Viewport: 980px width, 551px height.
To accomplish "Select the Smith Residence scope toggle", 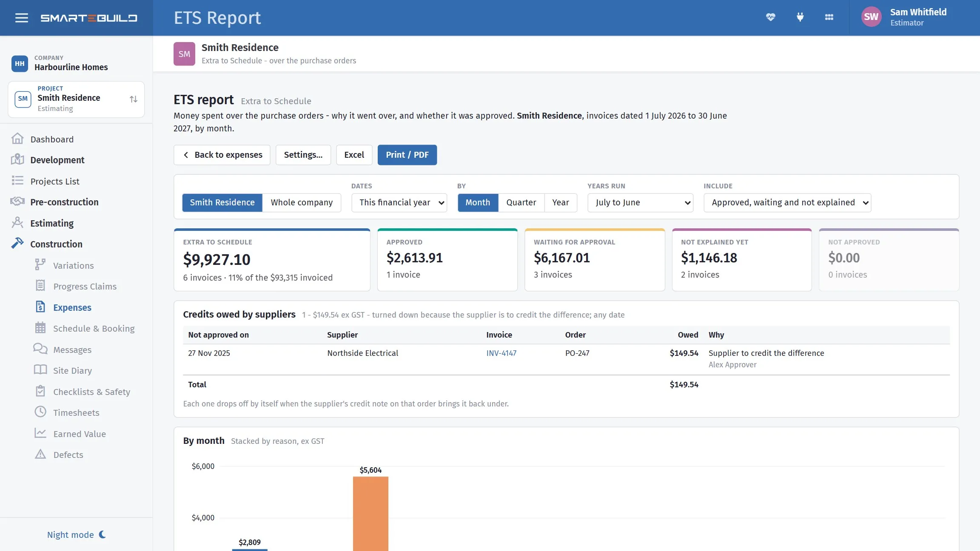I will coord(222,202).
